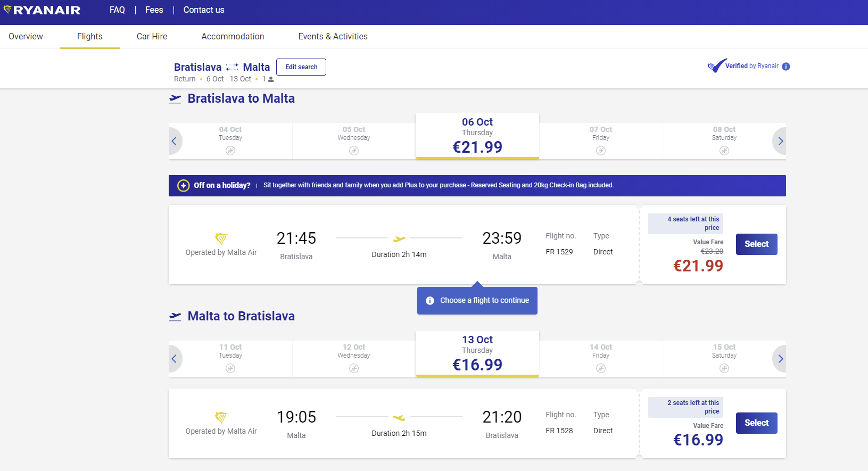Select return date 15 Oct Saturday
This screenshot has width=868, height=471.
tap(724, 359)
